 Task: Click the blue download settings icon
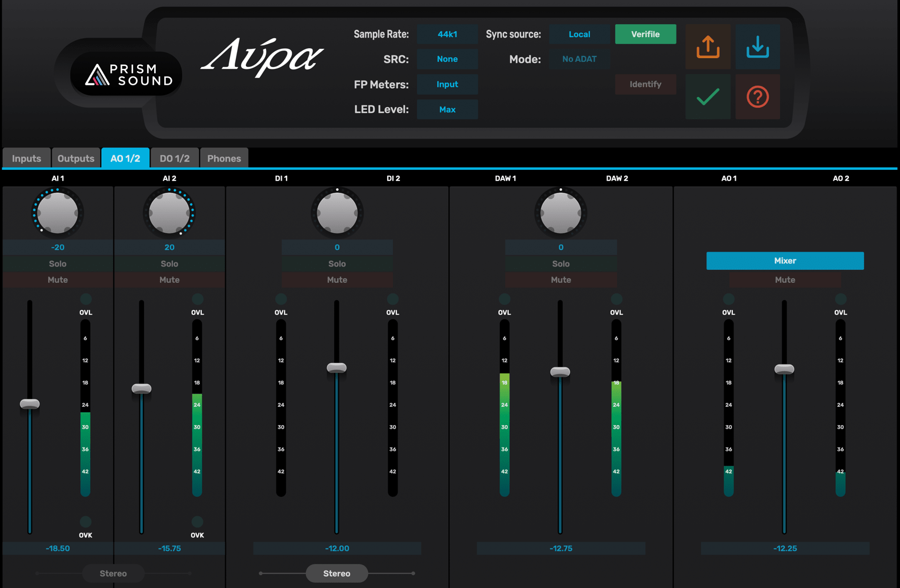tap(758, 47)
